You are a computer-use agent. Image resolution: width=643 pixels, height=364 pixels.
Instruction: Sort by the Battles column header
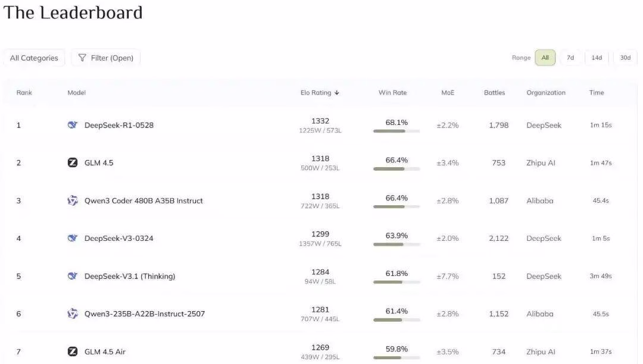[494, 93]
